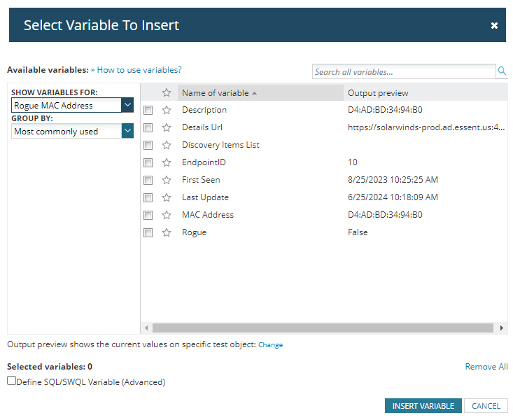Check the Description variable checkbox

[x=148, y=110]
